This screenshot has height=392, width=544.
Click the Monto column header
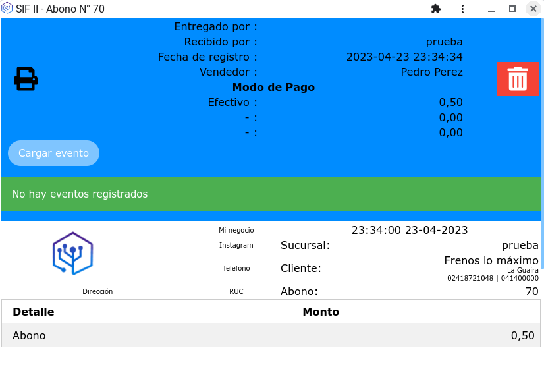[x=321, y=311]
